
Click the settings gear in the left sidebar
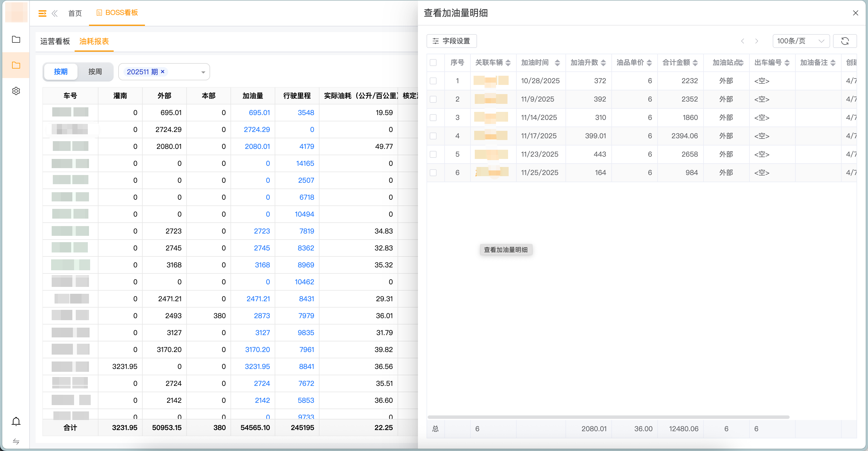(x=16, y=91)
